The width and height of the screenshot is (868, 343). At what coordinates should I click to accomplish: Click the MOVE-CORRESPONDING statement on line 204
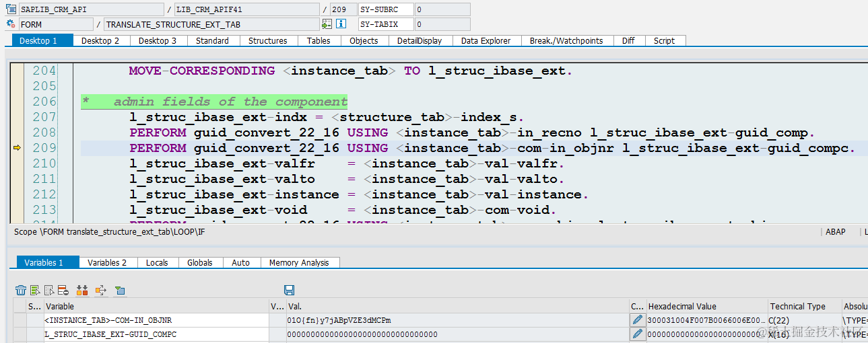click(x=350, y=71)
